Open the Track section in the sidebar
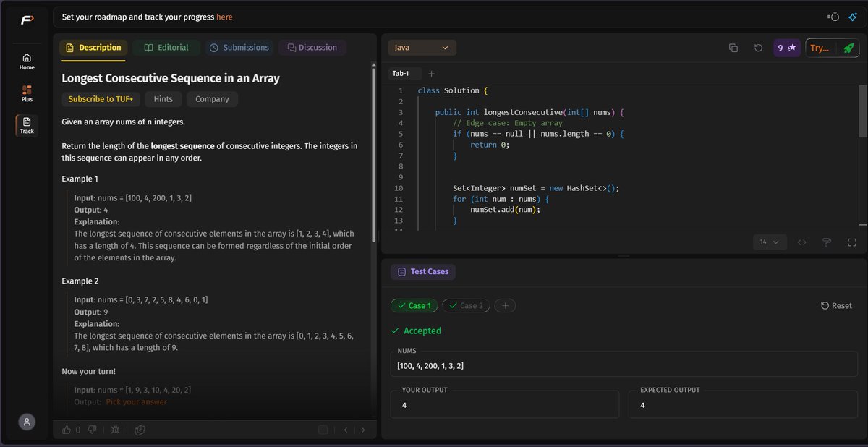Image resolution: width=868 pixels, height=447 pixels. click(x=27, y=126)
